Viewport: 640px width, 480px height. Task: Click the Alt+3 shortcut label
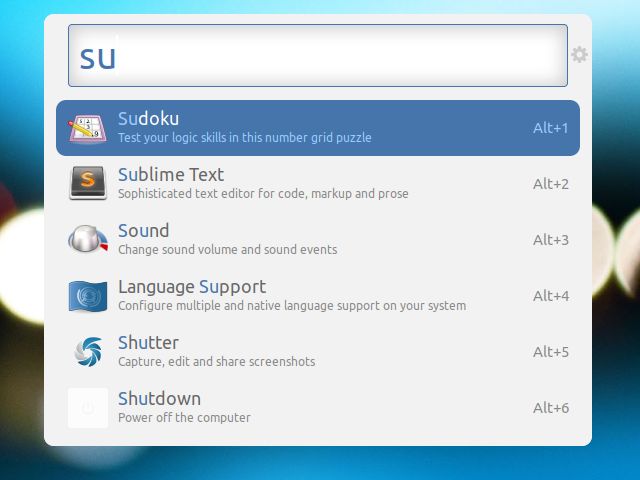(x=551, y=240)
